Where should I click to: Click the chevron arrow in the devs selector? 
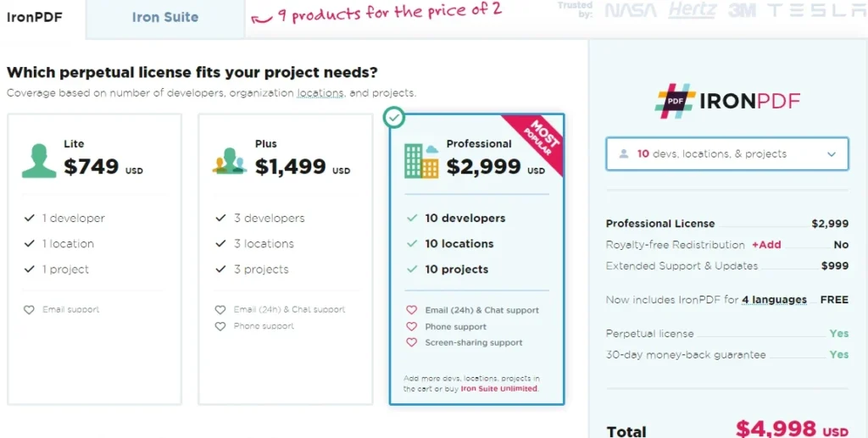(x=832, y=154)
